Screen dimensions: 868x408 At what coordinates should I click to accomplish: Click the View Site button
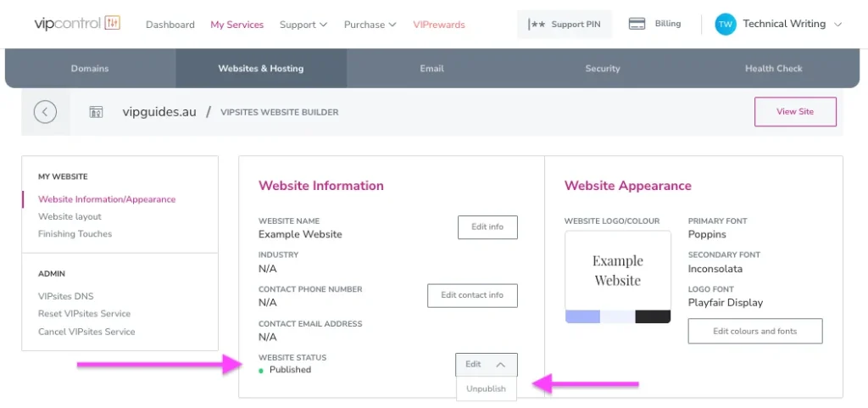coord(795,112)
